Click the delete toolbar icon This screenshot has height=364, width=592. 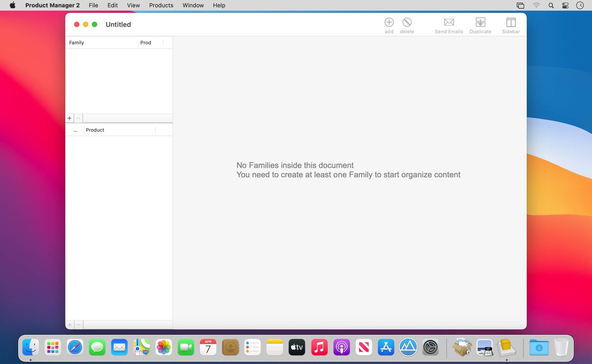pos(407,22)
